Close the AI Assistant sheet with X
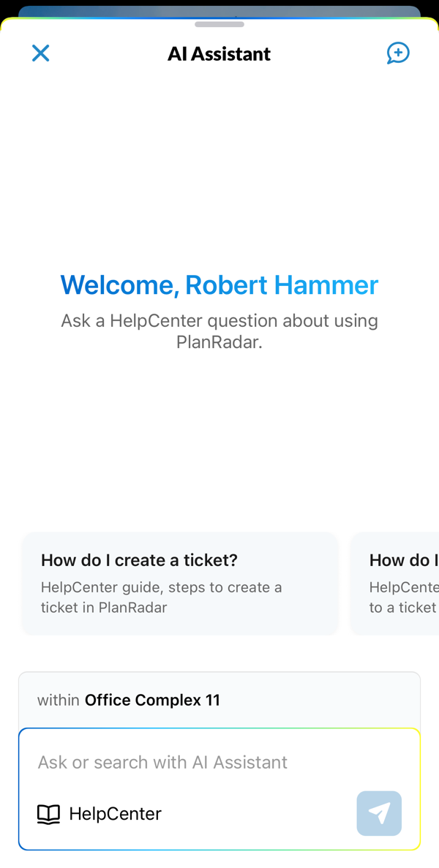Screen dimensions: 439x868 (x=40, y=53)
